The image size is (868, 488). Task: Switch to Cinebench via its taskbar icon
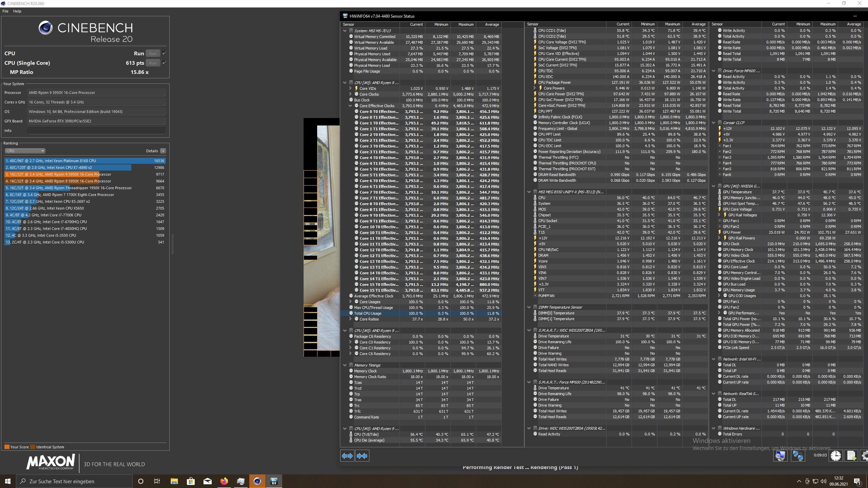[x=257, y=481]
